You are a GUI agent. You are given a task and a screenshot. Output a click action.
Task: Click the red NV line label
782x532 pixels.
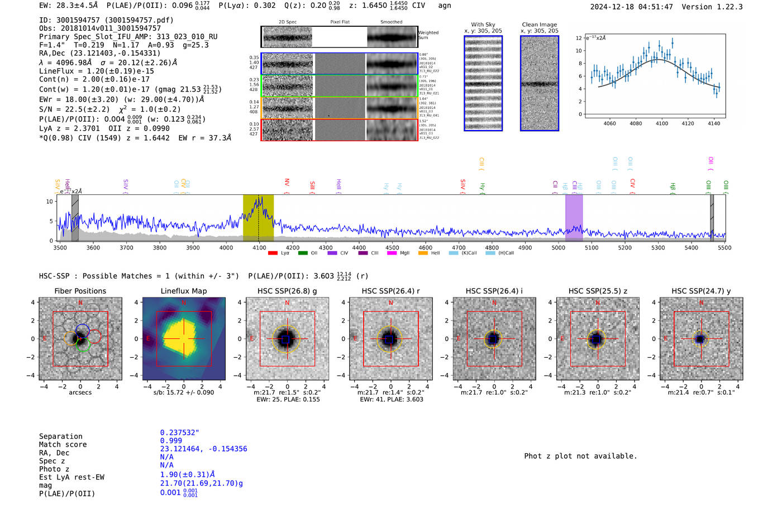tap(287, 184)
